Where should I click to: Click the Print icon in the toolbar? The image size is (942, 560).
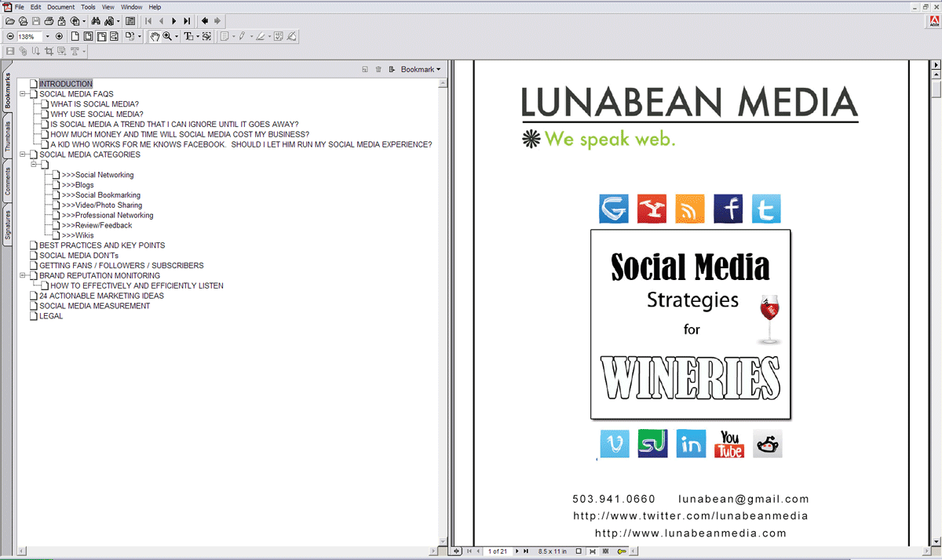[49, 21]
